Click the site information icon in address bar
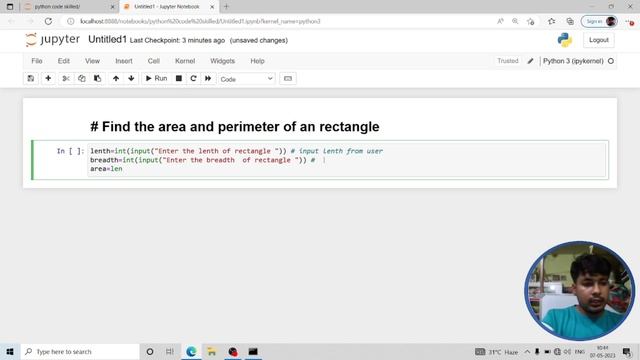640x360 pixels. click(x=70, y=21)
